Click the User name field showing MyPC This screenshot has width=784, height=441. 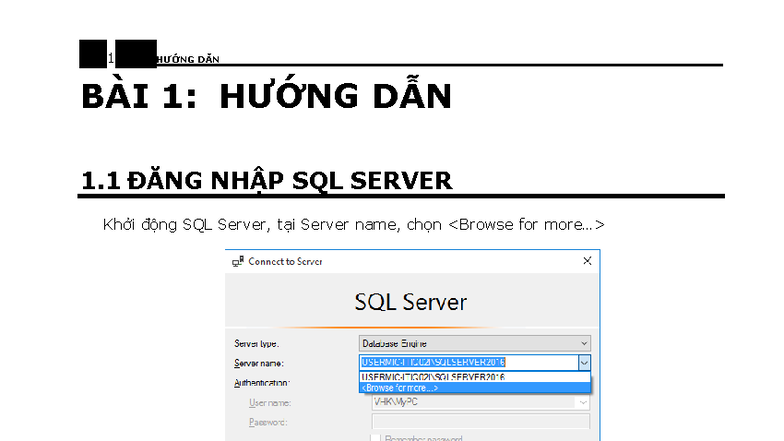point(474,402)
